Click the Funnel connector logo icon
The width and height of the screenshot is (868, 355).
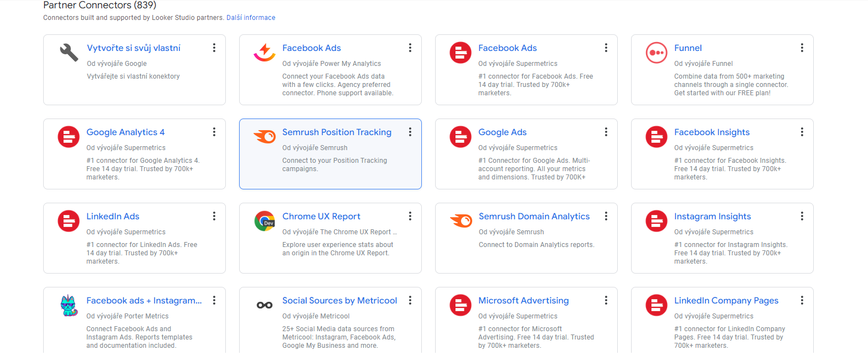657,53
